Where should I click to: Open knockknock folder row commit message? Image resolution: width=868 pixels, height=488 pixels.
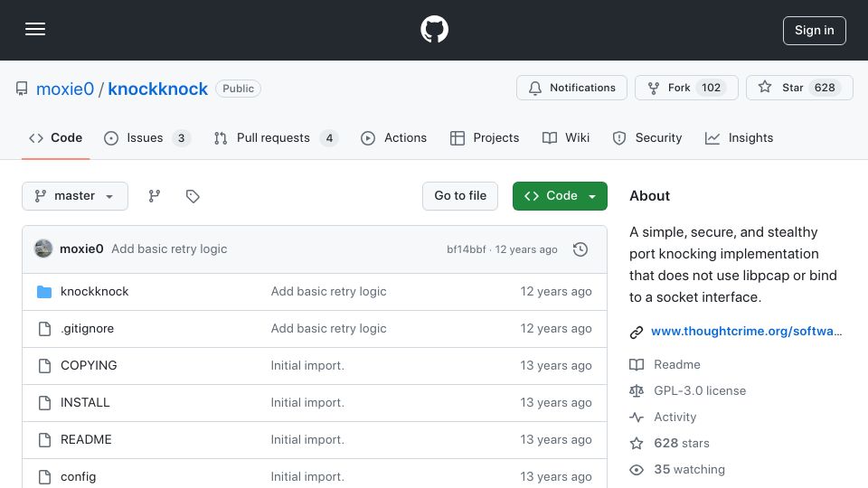328,292
